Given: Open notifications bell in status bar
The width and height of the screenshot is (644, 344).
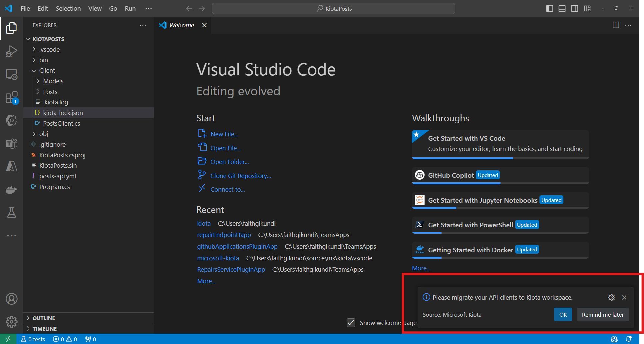Looking at the screenshot, I should 629,339.
